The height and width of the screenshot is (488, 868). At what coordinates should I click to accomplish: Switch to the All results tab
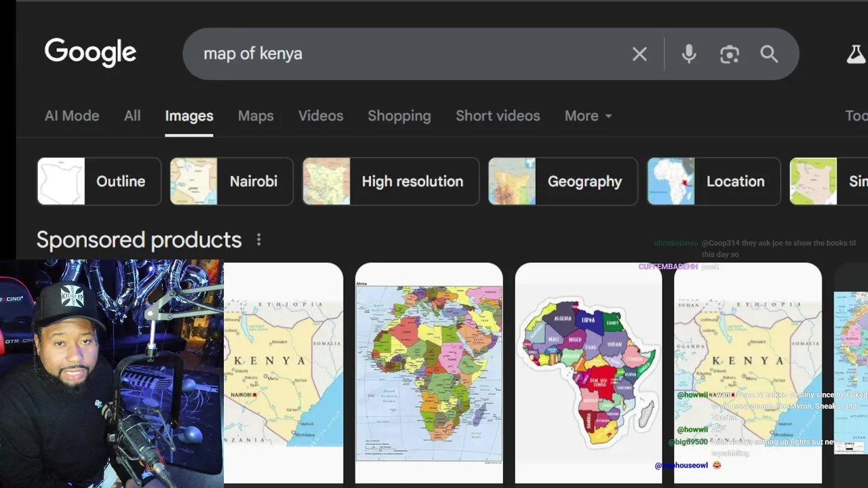pos(132,116)
